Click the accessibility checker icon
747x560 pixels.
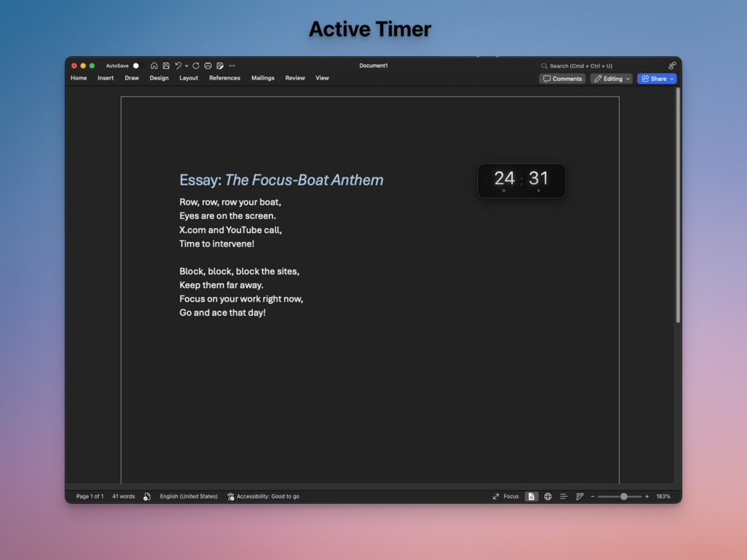[x=230, y=496]
